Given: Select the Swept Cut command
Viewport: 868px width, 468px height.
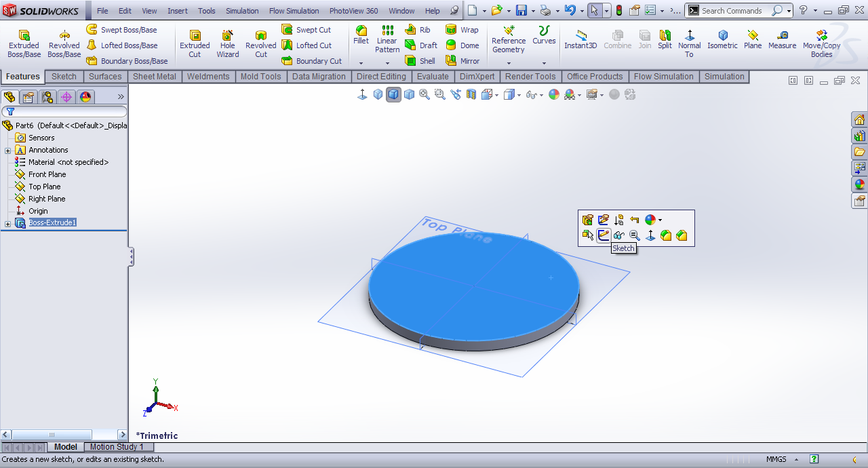Looking at the screenshot, I should pos(307,30).
